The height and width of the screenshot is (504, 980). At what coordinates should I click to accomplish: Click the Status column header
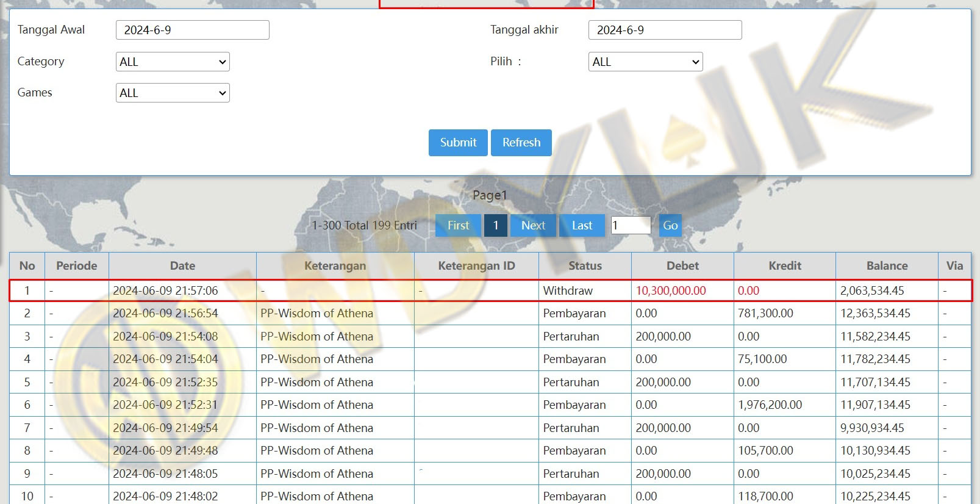point(585,266)
